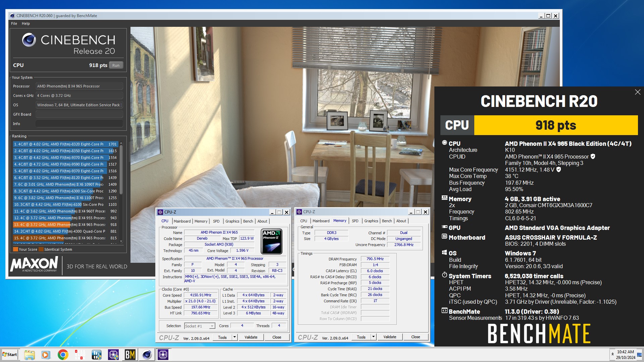
Task: Open the Help menu in Cinebench
Action: [26, 23]
